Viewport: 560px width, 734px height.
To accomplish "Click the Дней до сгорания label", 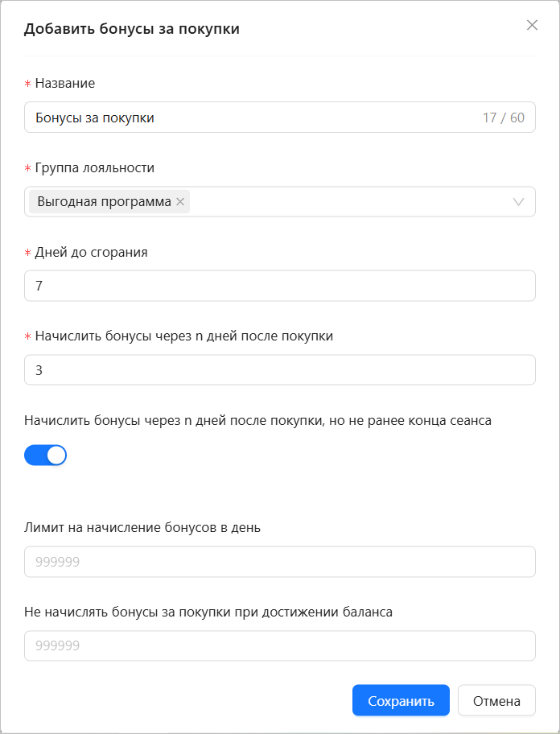I will coord(91,252).
